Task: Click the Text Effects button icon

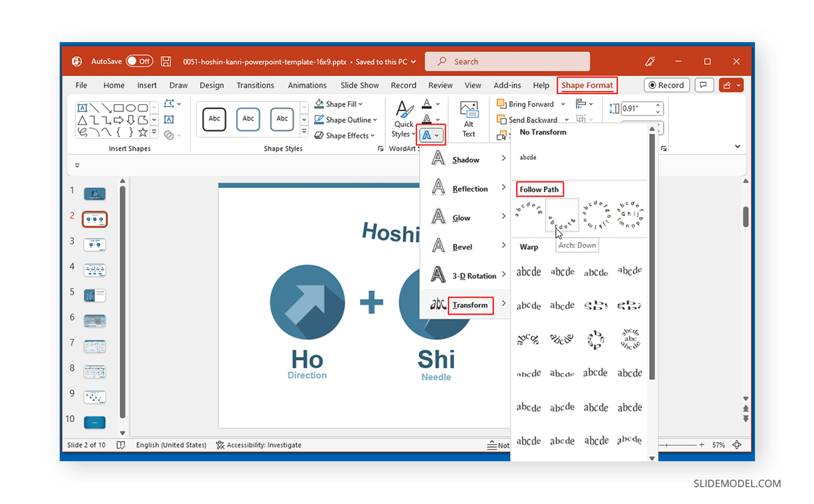Action: [430, 135]
